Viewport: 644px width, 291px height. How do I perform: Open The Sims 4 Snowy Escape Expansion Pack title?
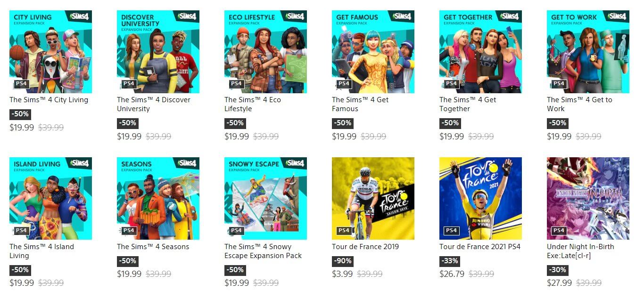263,251
